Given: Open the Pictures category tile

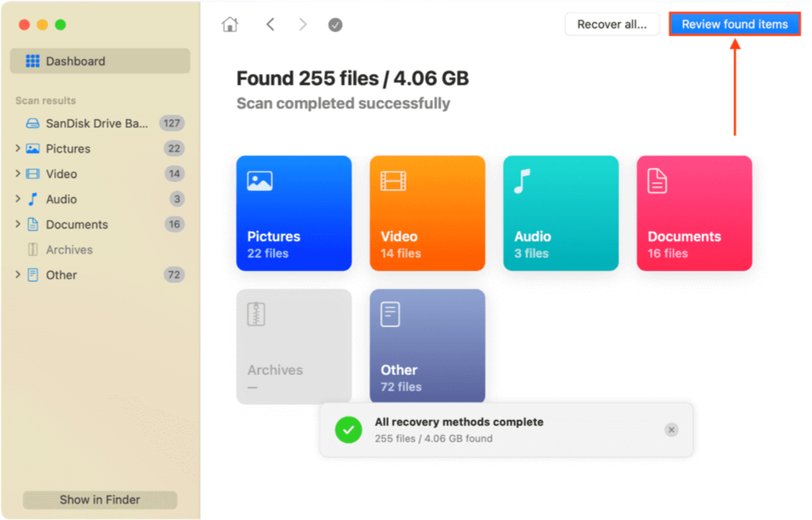Looking at the screenshot, I should (294, 213).
